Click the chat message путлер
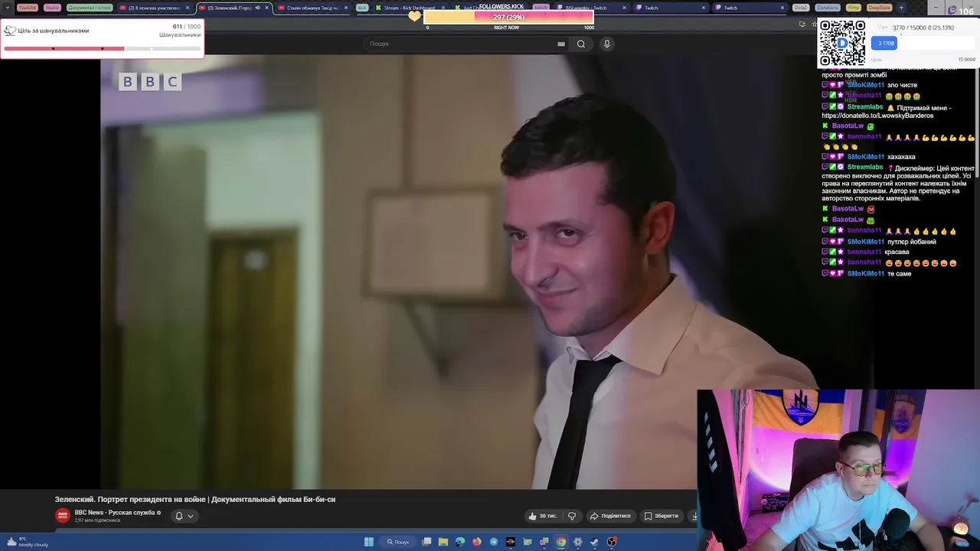Image resolution: width=980 pixels, height=551 pixels. coord(911,242)
